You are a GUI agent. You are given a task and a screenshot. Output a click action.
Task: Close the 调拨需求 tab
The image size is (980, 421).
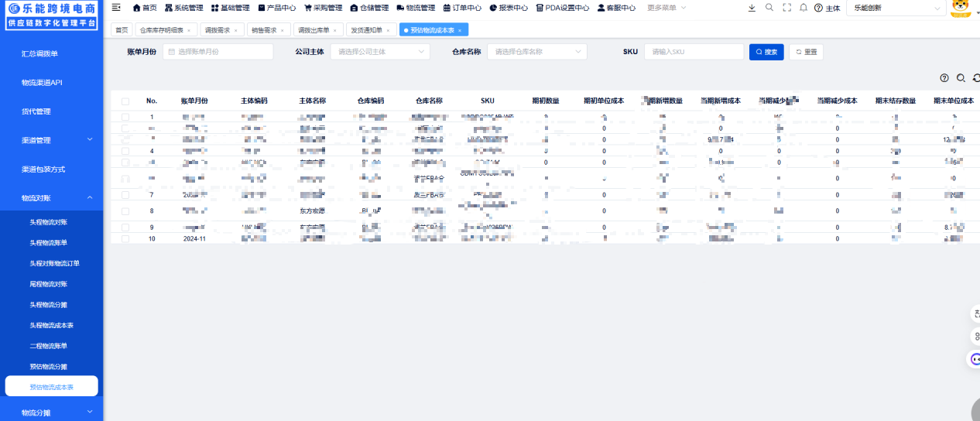tap(235, 30)
